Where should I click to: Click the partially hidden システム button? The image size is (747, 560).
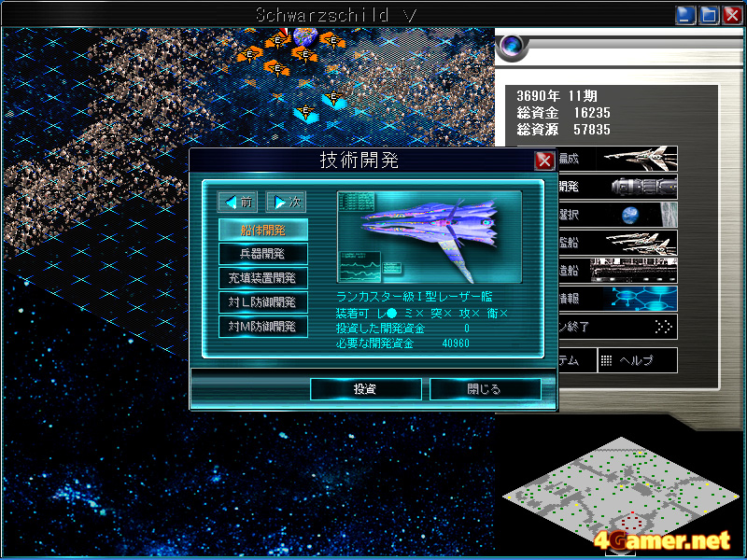pos(577,360)
